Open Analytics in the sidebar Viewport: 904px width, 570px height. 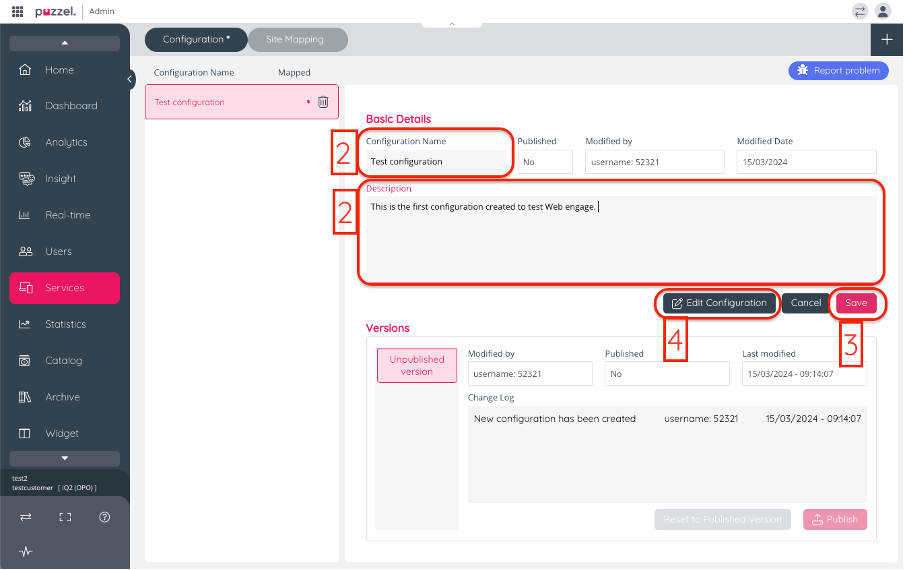(65, 142)
